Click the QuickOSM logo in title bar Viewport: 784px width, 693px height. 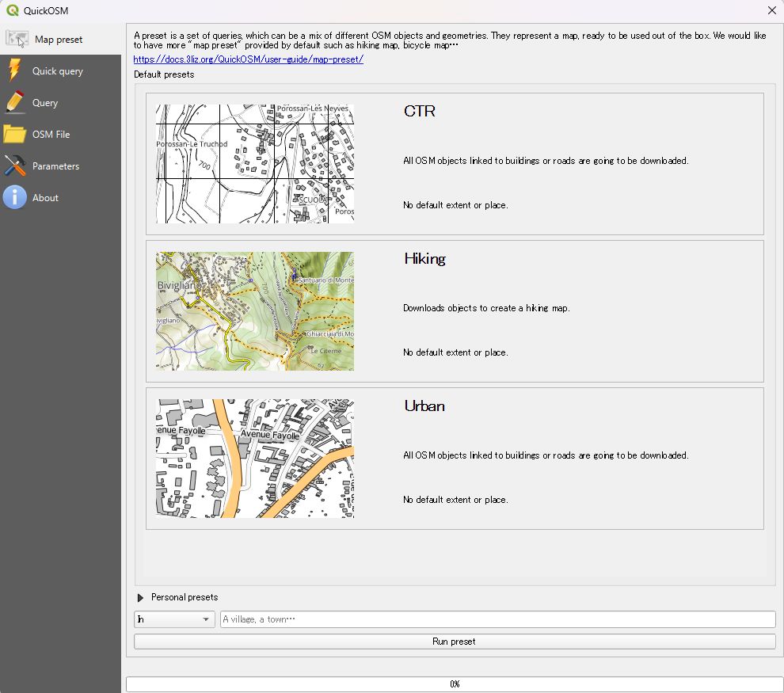point(12,10)
